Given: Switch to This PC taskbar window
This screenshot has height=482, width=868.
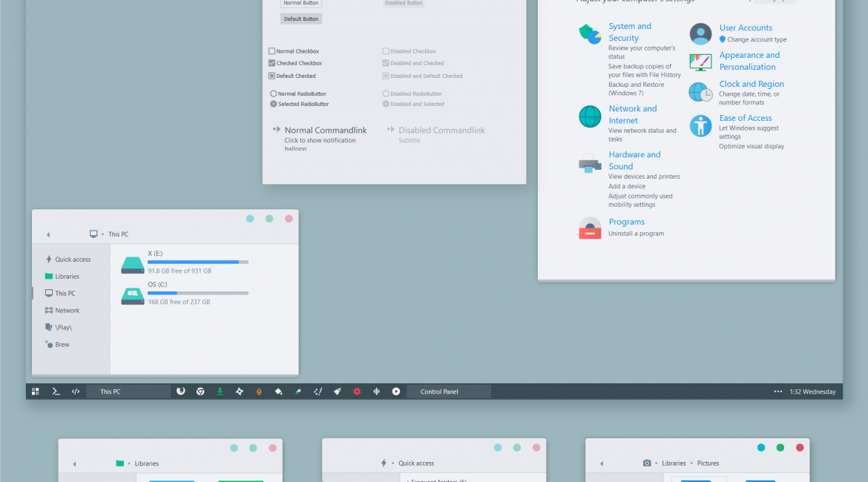Looking at the screenshot, I should (x=129, y=392).
